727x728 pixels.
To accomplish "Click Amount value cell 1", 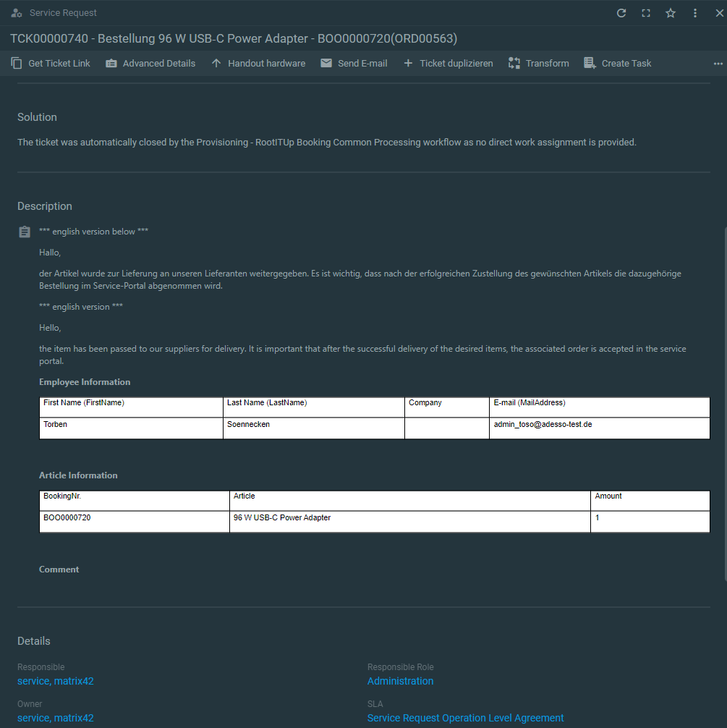I will pyautogui.click(x=650, y=521).
